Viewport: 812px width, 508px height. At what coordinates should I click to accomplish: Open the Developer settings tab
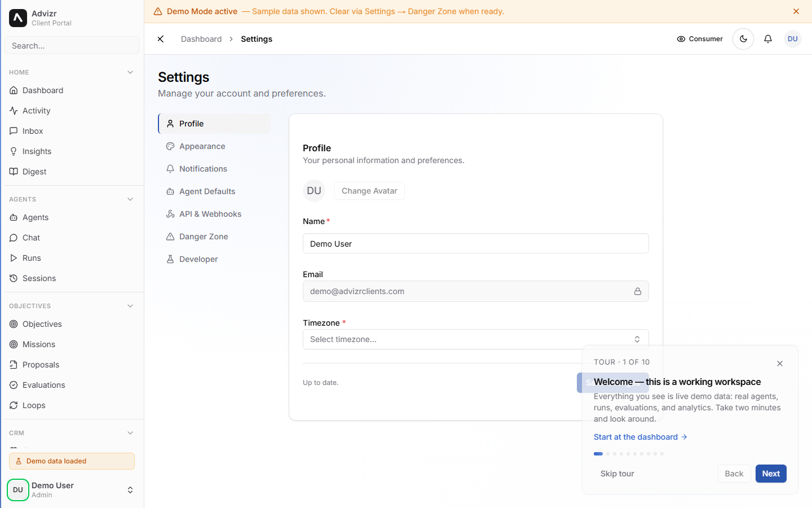214,259
